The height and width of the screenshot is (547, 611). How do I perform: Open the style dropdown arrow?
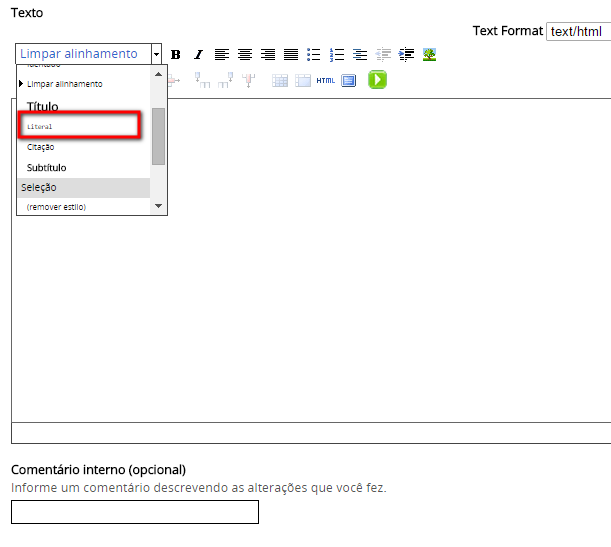156,54
